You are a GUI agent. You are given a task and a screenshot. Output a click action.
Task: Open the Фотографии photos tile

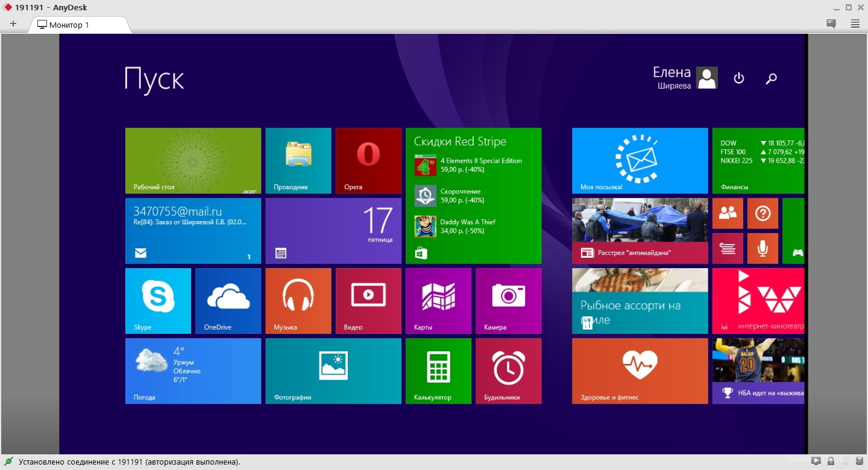pos(333,371)
